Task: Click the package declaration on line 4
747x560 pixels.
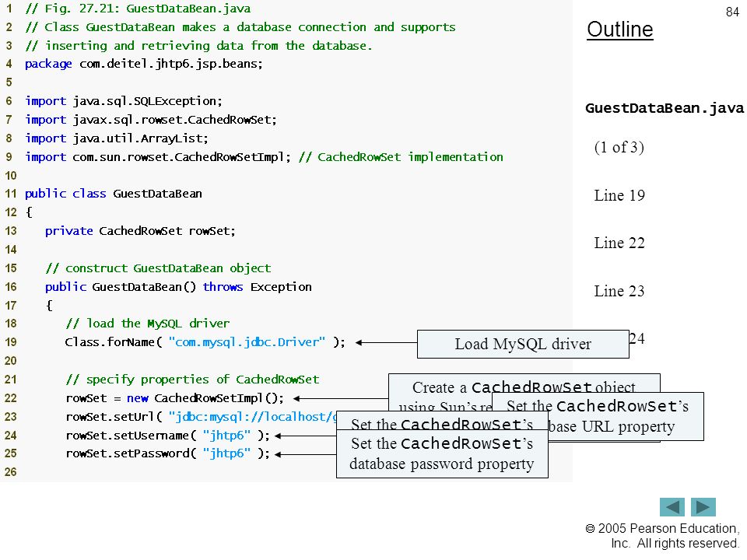Action: 144,64
